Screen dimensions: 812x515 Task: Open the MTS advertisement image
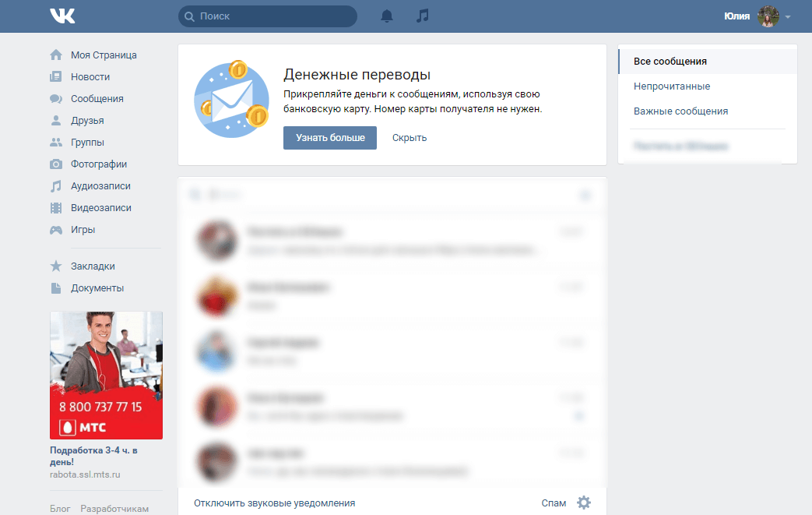click(106, 375)
